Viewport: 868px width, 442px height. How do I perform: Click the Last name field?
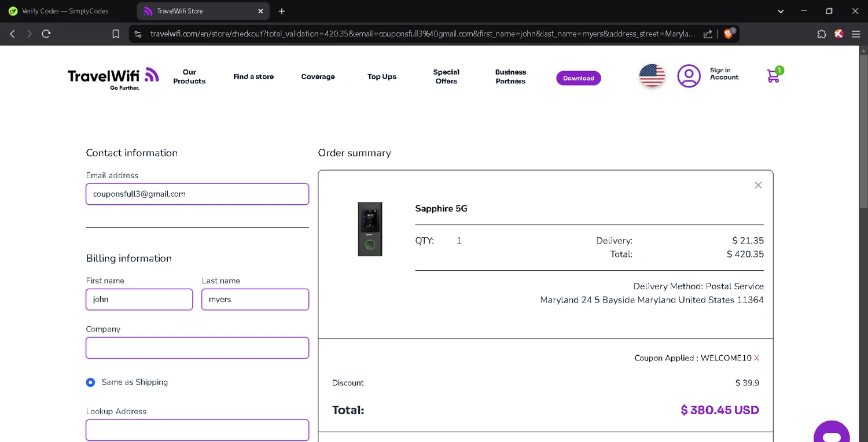[x=255, y=299]
